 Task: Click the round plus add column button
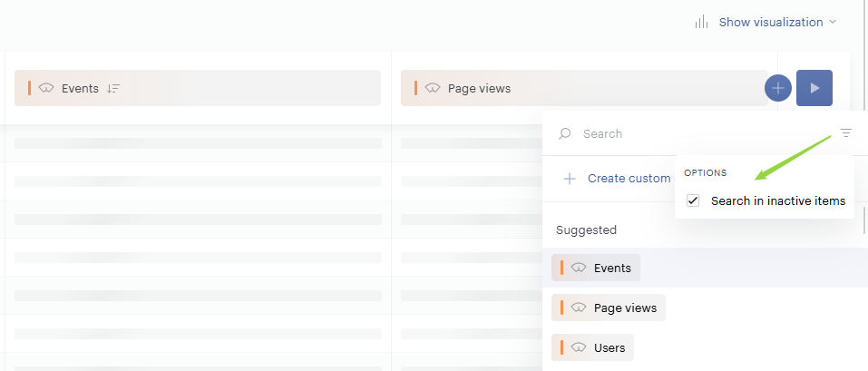coord(778,88)
